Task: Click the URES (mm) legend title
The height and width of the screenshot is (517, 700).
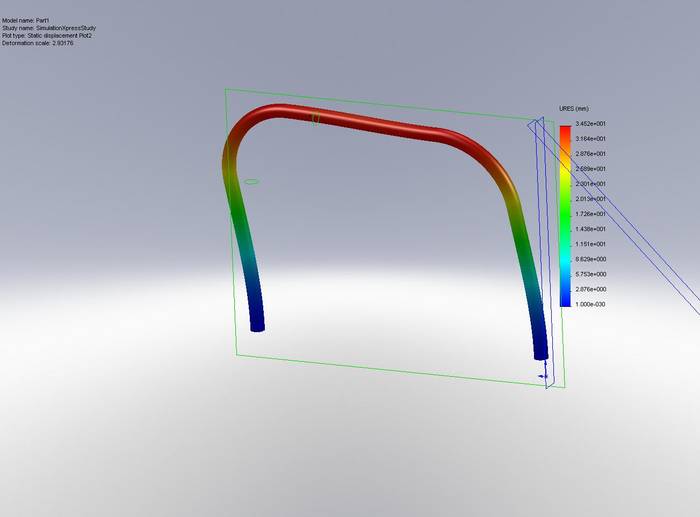Action: pos(575,108)
